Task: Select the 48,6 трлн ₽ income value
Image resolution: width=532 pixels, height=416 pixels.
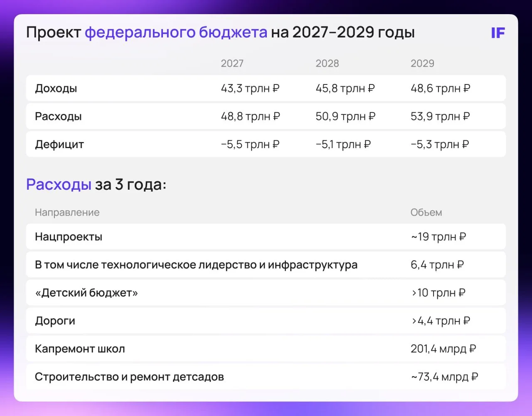Action: [441, 88]
